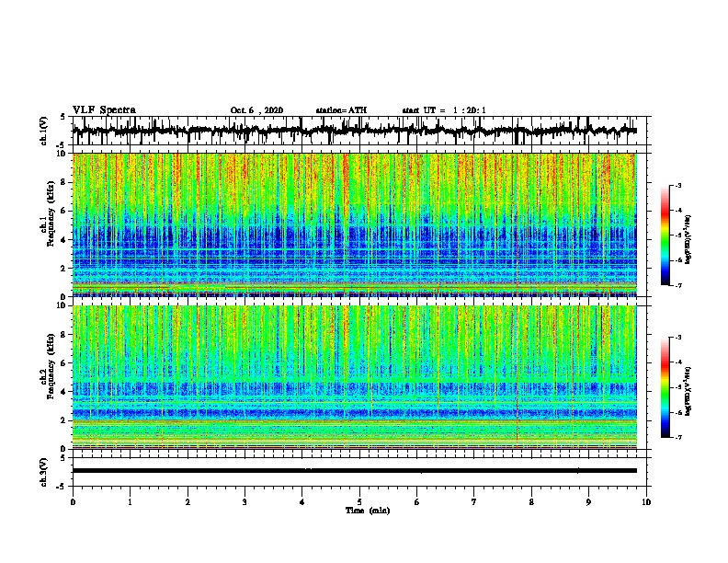
Task: Click time axis tick label "7"
Action: coord(474,501)
